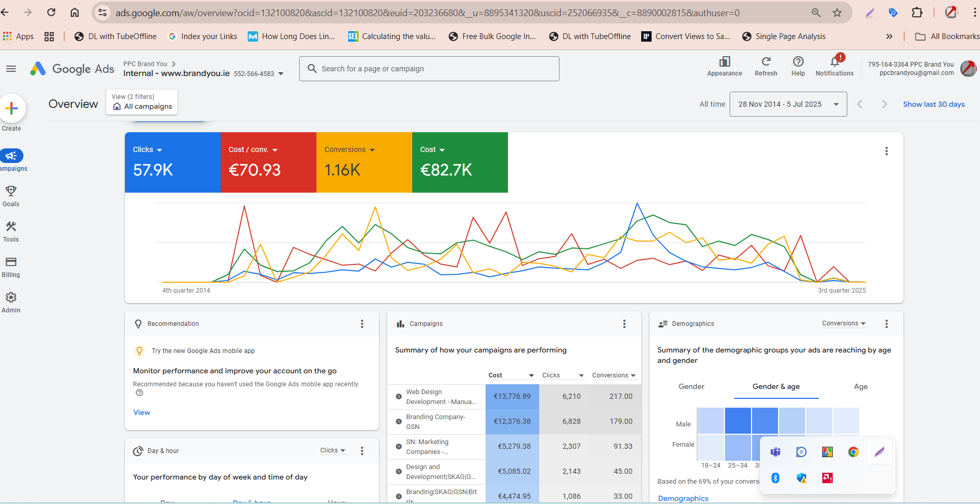Click the Show last 30 days link
The image size is (980, 504).
click(x=934, y=104)
